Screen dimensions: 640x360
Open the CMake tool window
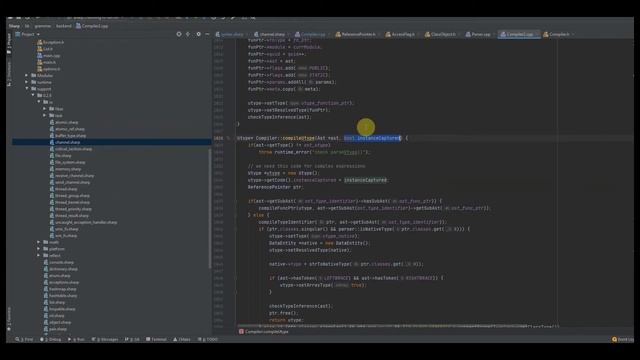[182, 339]
